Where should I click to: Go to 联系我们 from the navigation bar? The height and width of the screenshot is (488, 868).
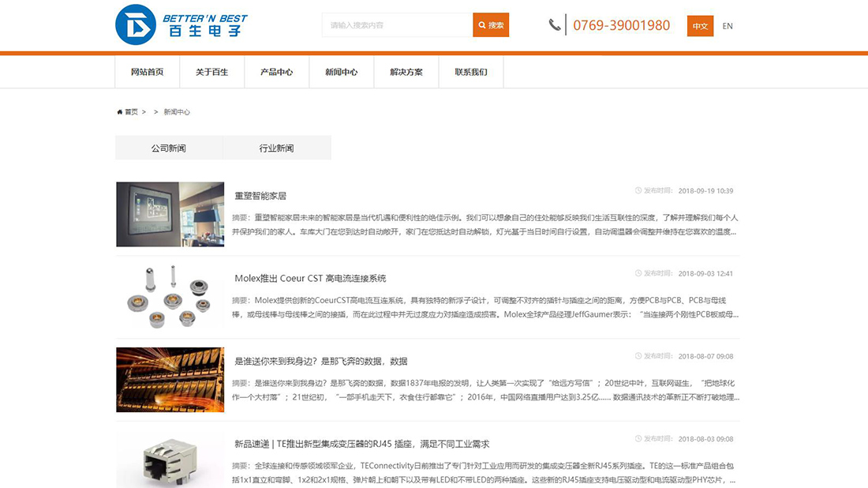470,71
